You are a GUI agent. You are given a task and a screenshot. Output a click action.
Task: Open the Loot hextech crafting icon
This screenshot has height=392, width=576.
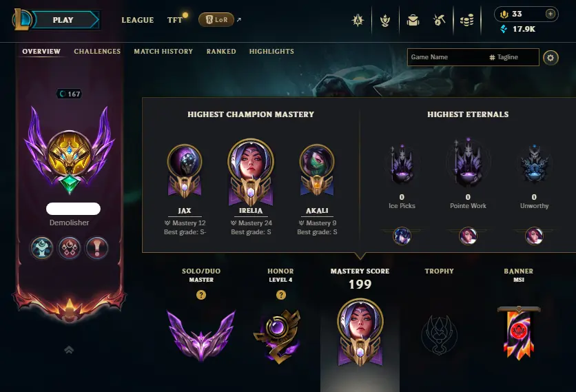[439, 20]
